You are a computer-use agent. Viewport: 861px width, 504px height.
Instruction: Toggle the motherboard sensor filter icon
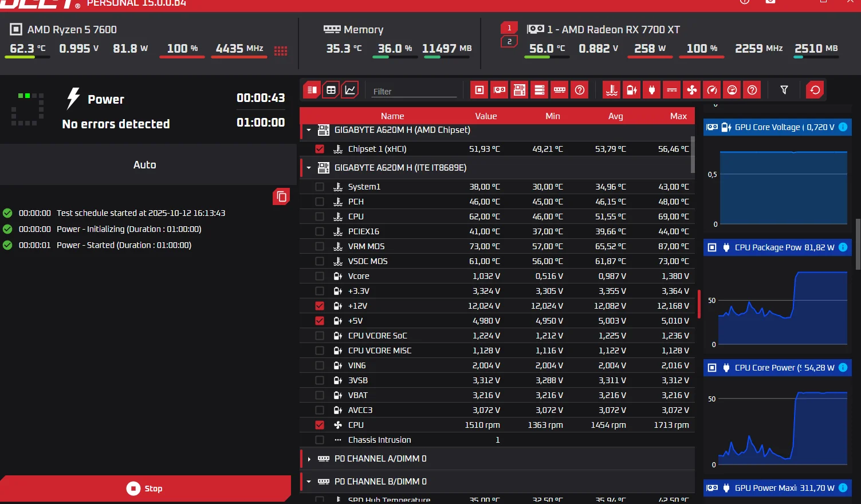[520, 90]
